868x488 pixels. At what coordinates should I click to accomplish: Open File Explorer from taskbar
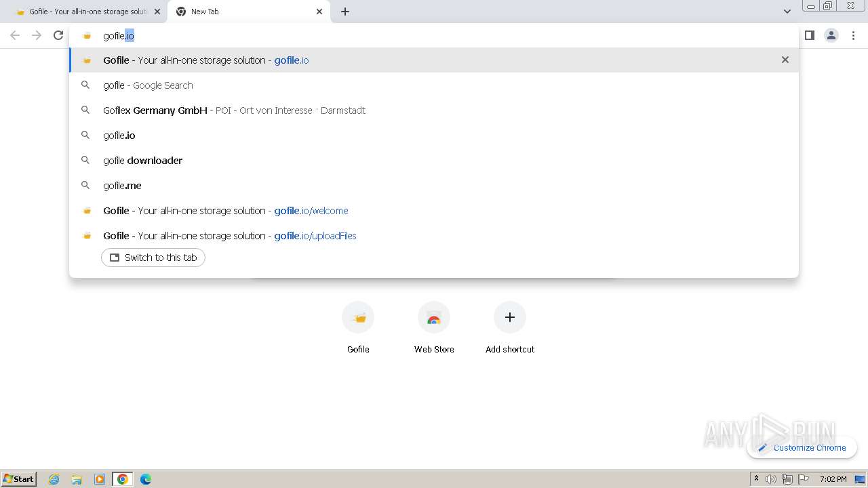pyautogui.click(x=77, y=479)
